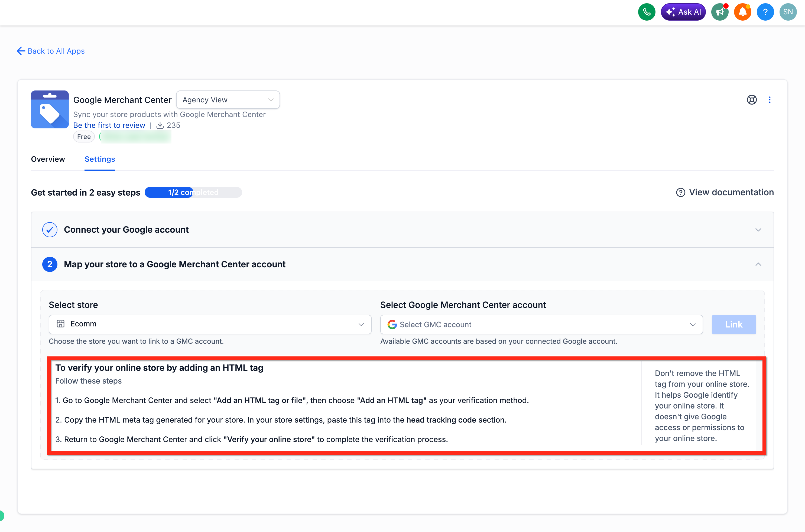Select the Settings tab

pos(100,159)
